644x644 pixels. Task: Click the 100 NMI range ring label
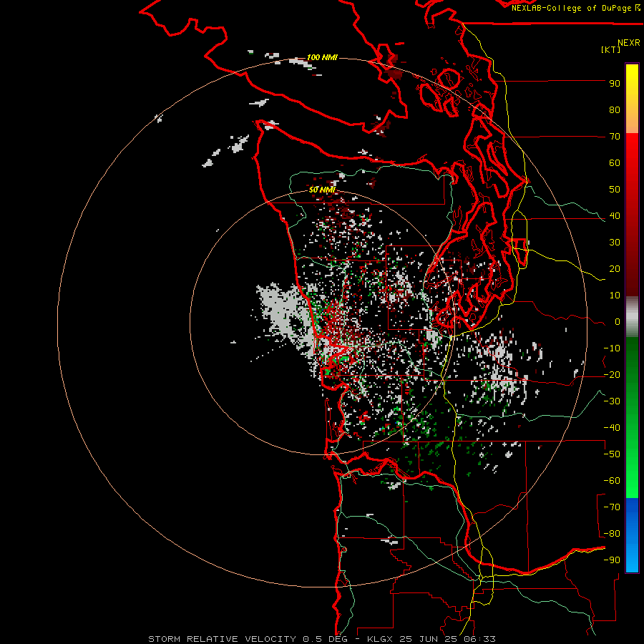coord(322,57)
